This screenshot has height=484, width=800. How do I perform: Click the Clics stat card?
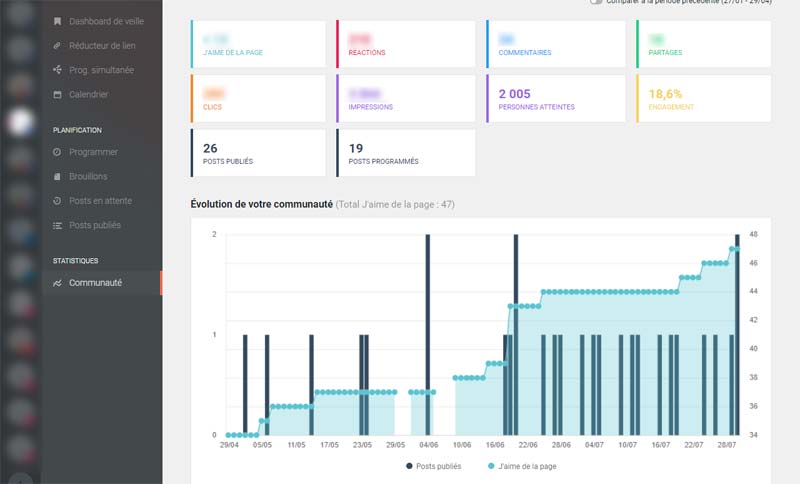258,98
